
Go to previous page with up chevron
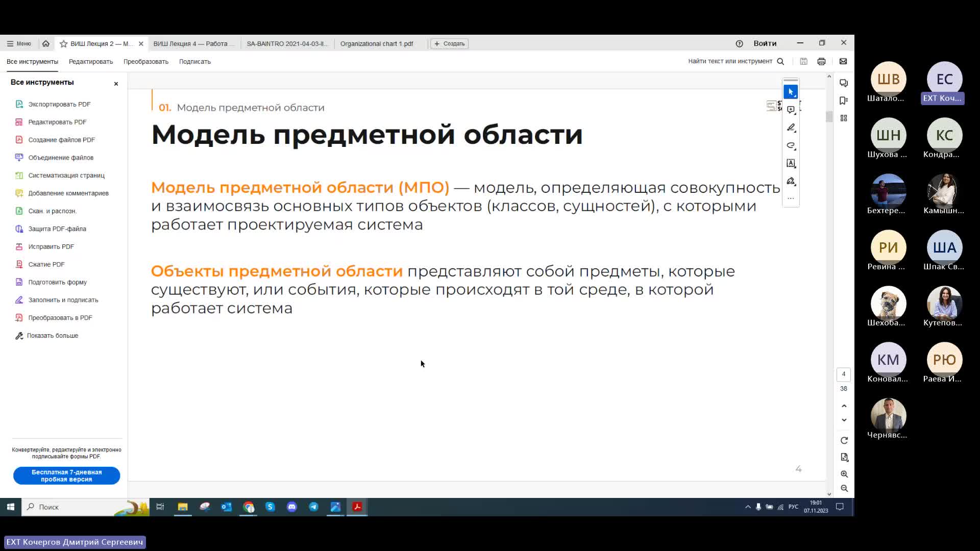[844, 406]
